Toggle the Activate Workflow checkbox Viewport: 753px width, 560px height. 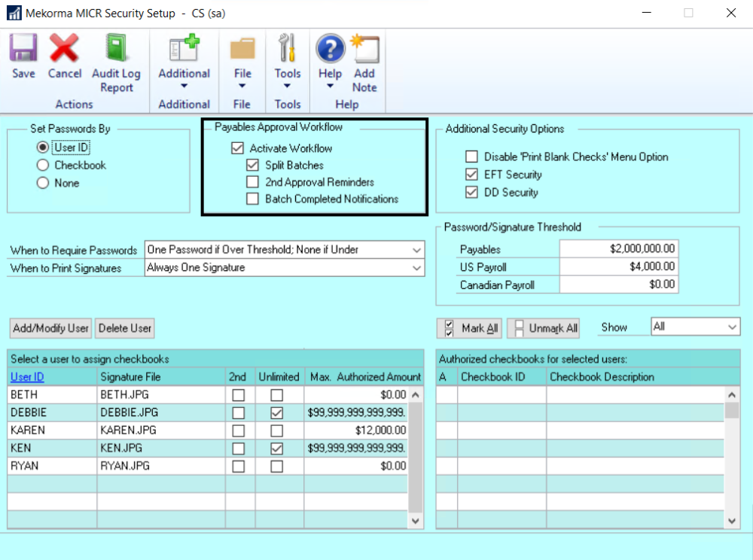click(x=237, y=148)
